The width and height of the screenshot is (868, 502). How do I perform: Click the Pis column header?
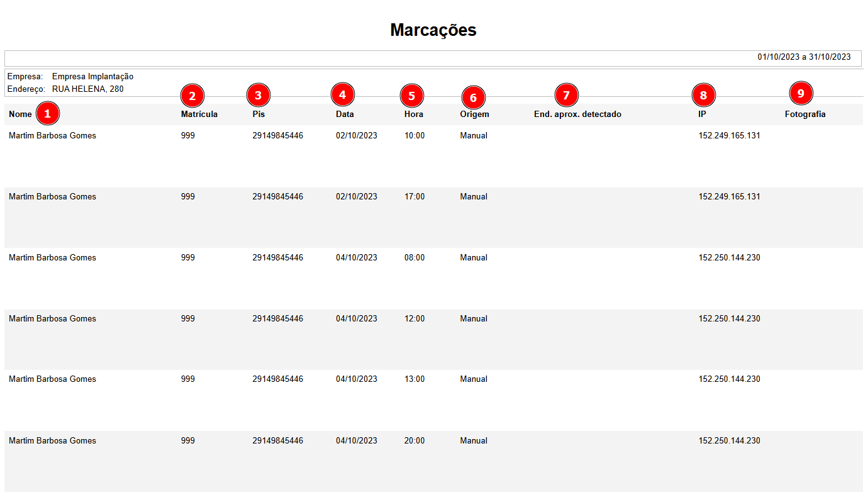tap(259, 114)
